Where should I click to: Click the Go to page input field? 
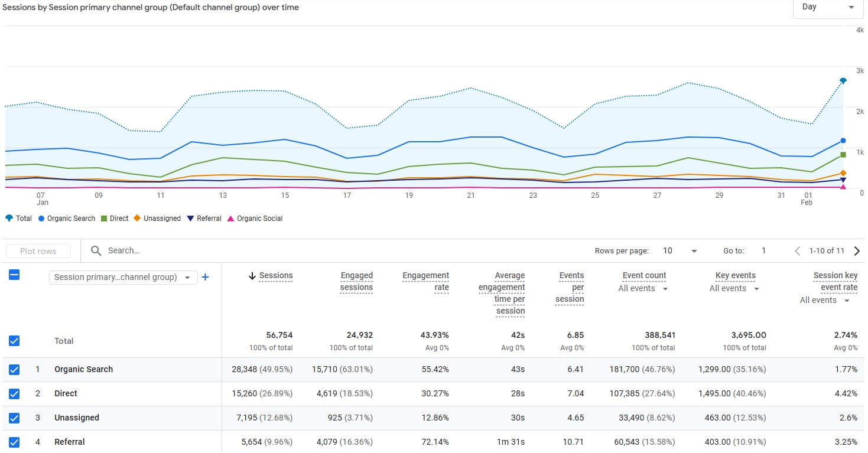click(763, 250)
